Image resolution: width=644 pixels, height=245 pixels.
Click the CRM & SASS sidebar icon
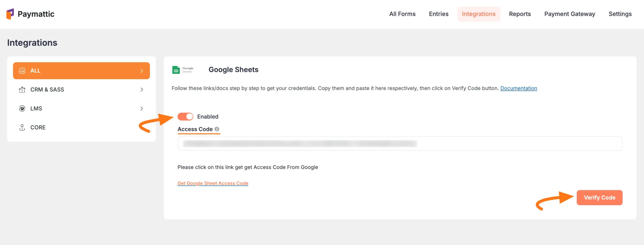[x=22, y=89]
